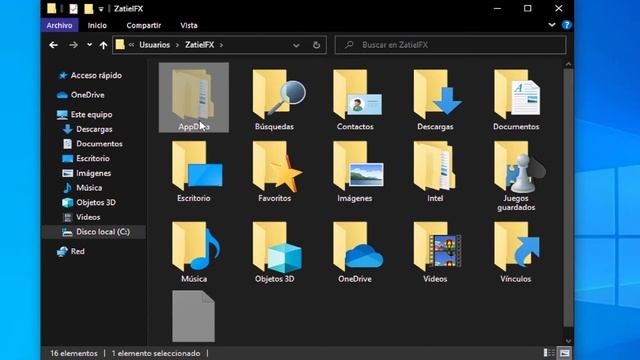Switch to the Compartir ribbon tab
The image size is (640, 360).
click(x=144, y=25)
